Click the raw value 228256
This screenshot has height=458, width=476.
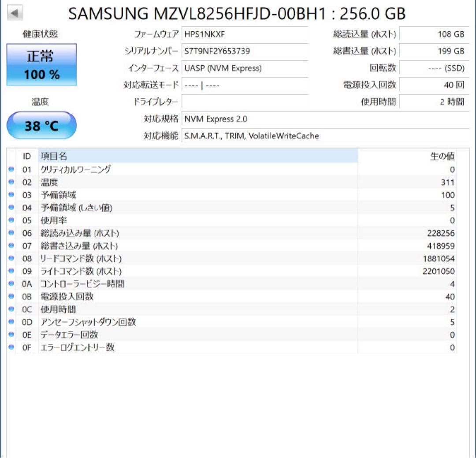tap(441, 233)
